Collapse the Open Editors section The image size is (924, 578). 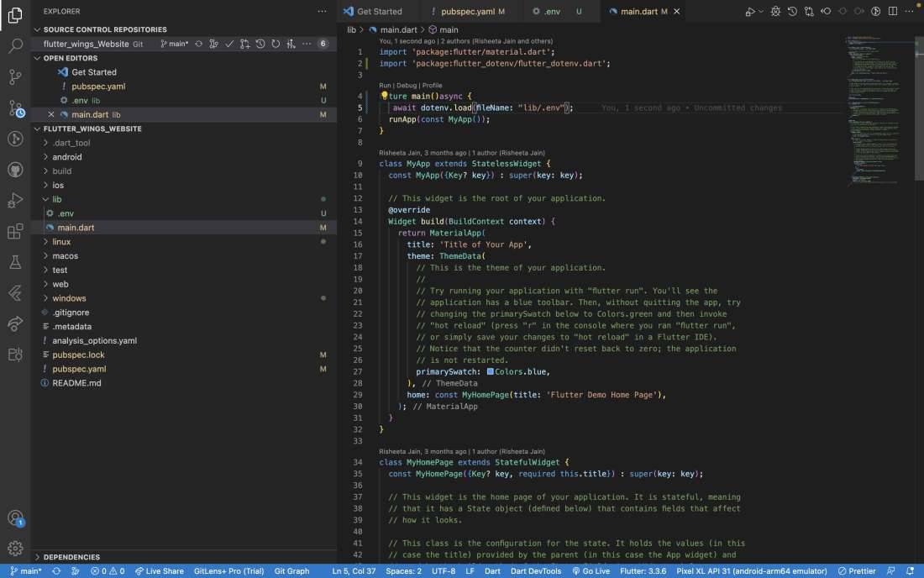(x=71, y=58)
